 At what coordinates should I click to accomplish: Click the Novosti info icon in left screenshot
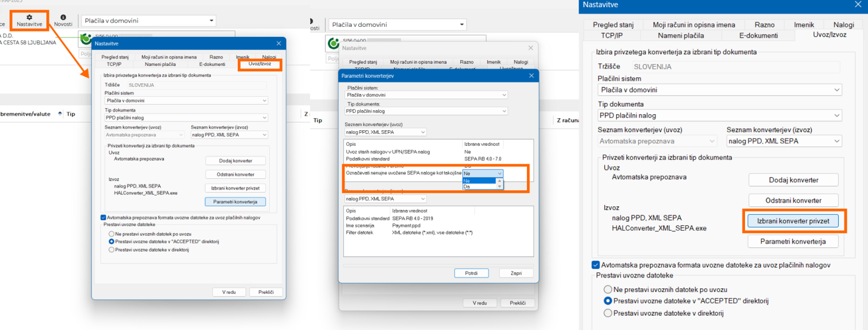pos(63,18)
